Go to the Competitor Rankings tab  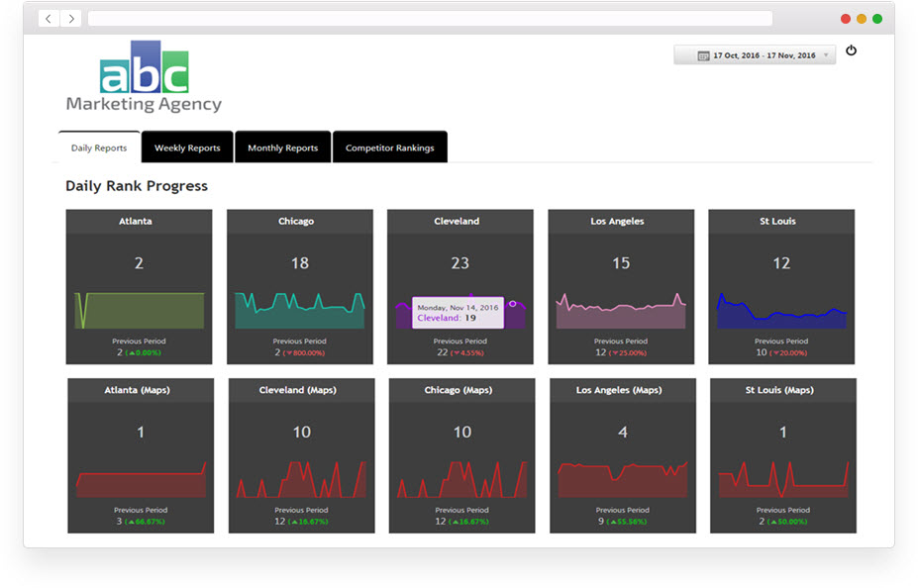click(x=389, y=147)
